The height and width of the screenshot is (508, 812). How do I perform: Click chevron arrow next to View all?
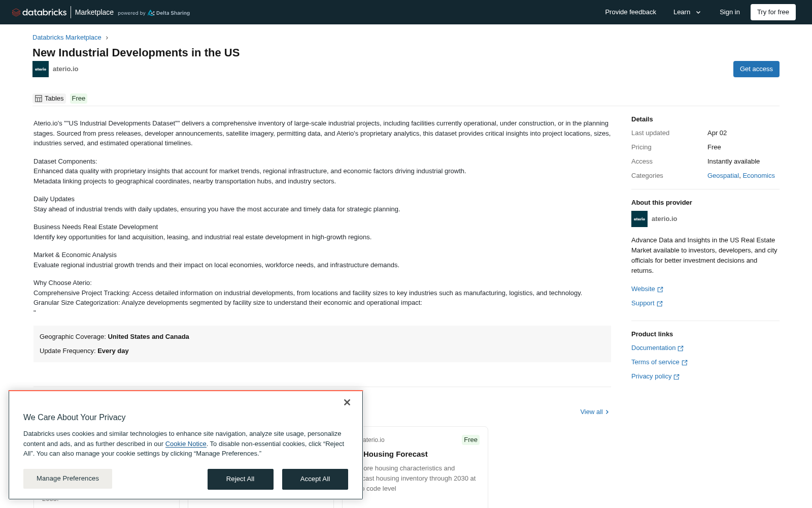point(607,412)
